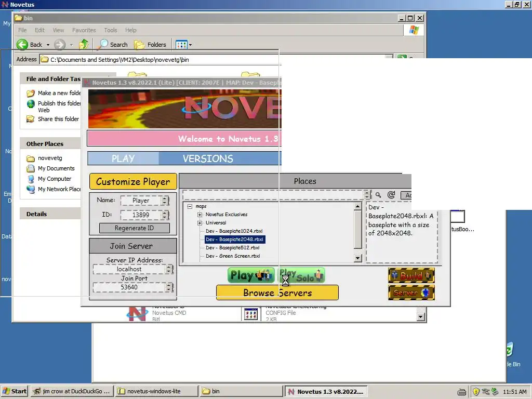Click the Forward arrow in explorer toolbar
The image size is (532, 399).
tap(60, 45)
